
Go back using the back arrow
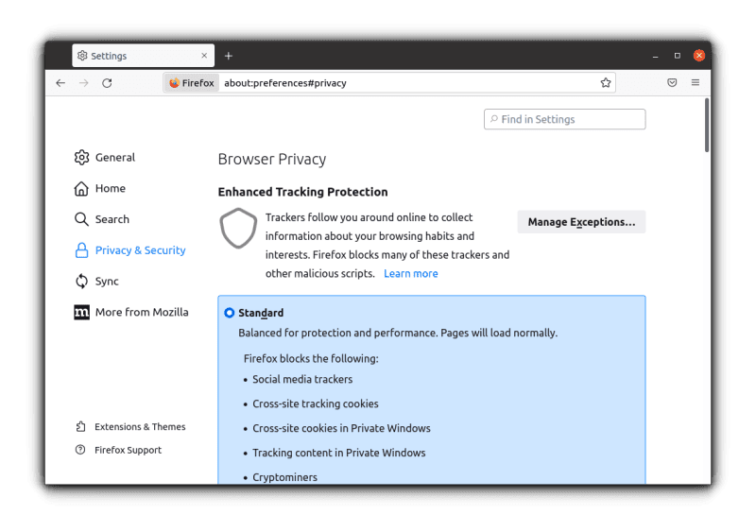[x=60, y=83]
